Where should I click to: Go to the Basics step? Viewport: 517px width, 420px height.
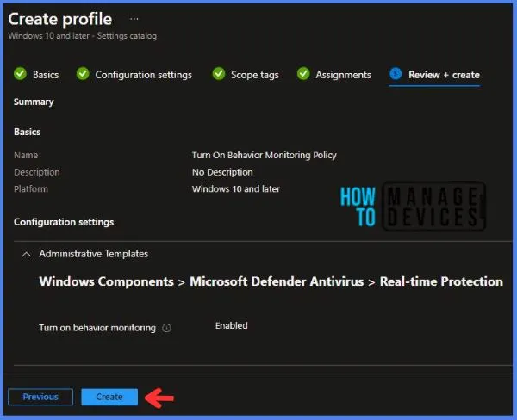tap(46, 75)
